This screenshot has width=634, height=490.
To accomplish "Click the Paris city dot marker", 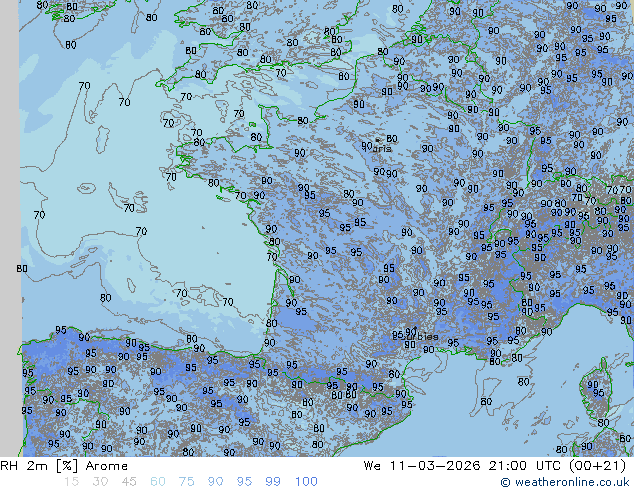I will pyautogui.click(x=377, y=140).
